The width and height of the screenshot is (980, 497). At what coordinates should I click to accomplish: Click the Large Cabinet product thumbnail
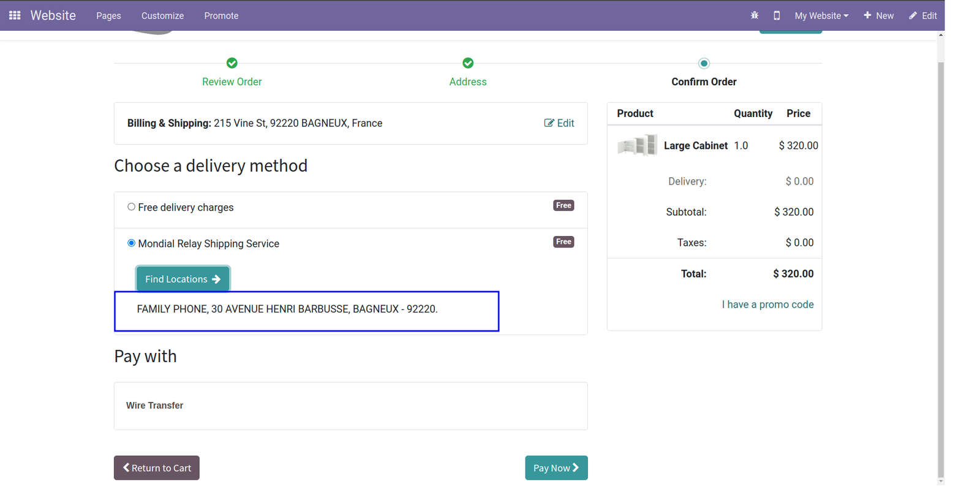[637, 146]
